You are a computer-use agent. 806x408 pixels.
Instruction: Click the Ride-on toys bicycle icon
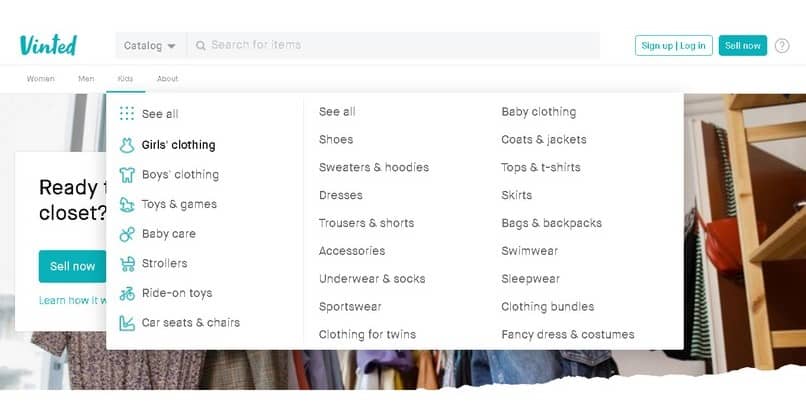tap(127, 294)
